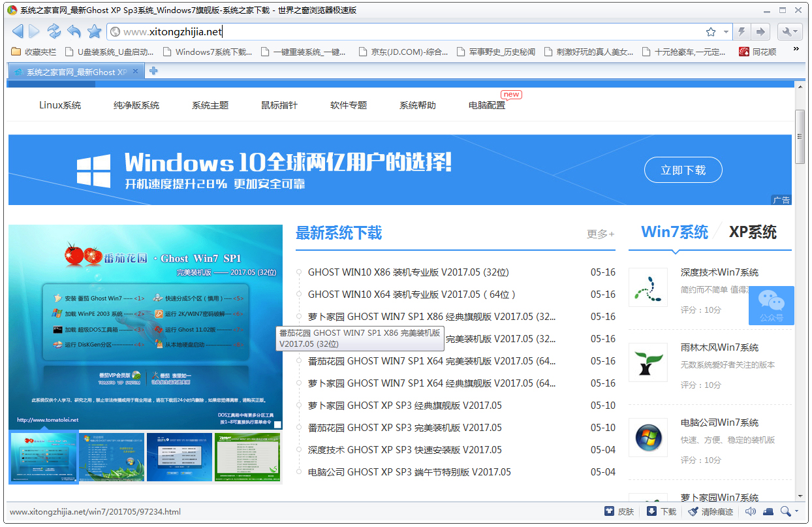Select the second slideshow thumbnail

(x=112, y=457)
